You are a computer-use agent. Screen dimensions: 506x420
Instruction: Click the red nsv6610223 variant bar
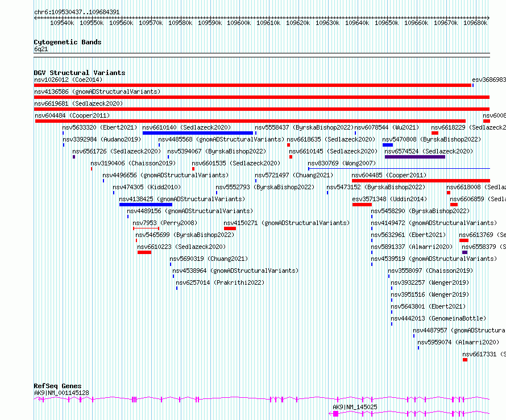(144, 252)
